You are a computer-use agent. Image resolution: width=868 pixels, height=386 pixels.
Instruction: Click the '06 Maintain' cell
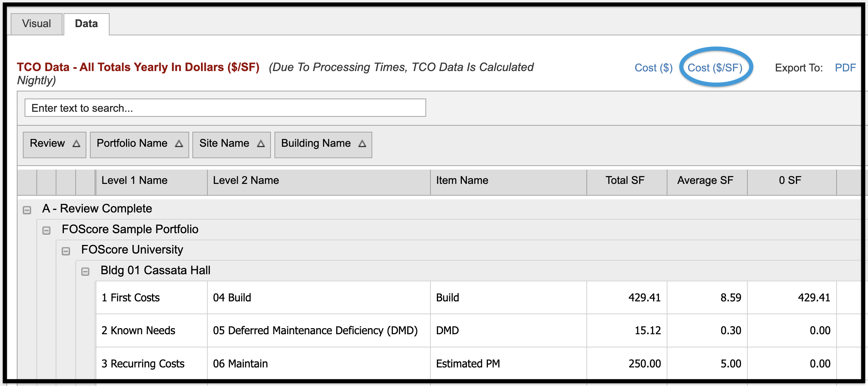click(x=319, y=364)
